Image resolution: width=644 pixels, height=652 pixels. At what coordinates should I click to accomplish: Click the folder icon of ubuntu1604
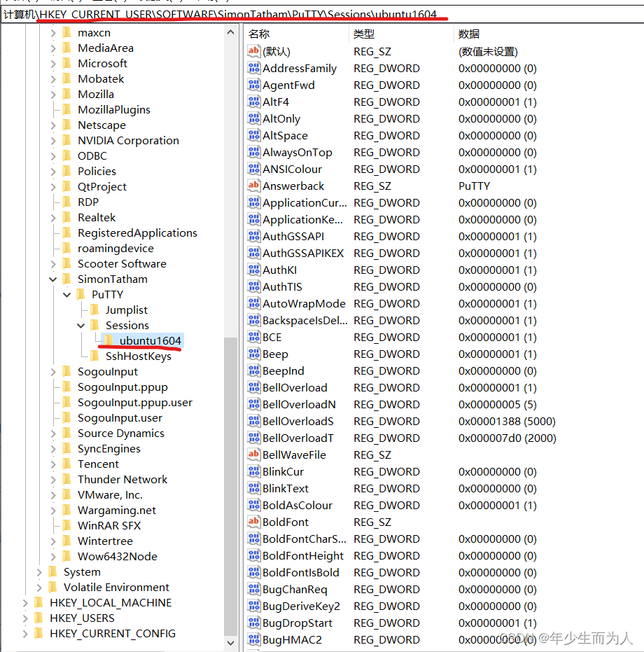tap(108, 340)
